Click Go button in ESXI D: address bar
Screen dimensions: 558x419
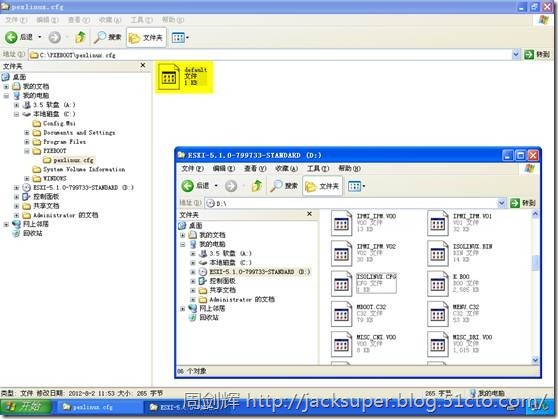pyautogui.click(x=523, y=203)
